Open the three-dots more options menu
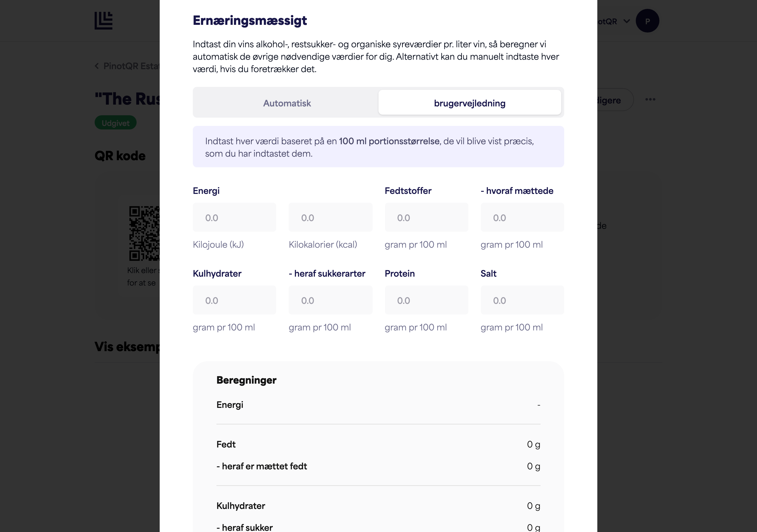The image size is (757, 532). 650,100
